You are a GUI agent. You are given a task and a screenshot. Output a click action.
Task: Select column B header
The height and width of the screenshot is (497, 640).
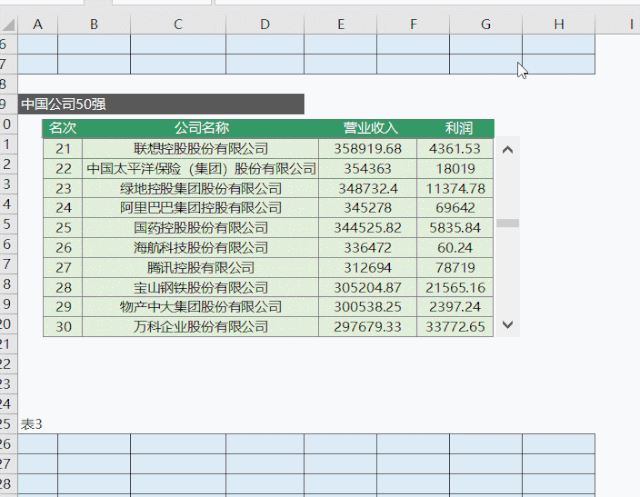(94, 24)
